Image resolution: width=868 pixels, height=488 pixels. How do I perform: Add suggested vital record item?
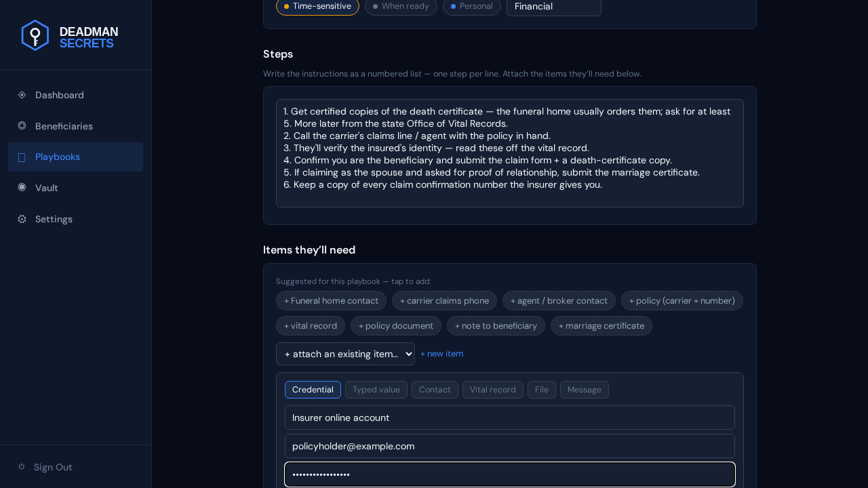point(311,326)
